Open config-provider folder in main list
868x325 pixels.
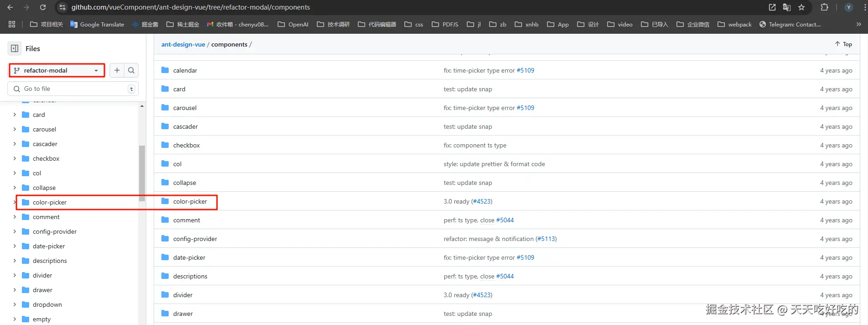coord(195,239)
